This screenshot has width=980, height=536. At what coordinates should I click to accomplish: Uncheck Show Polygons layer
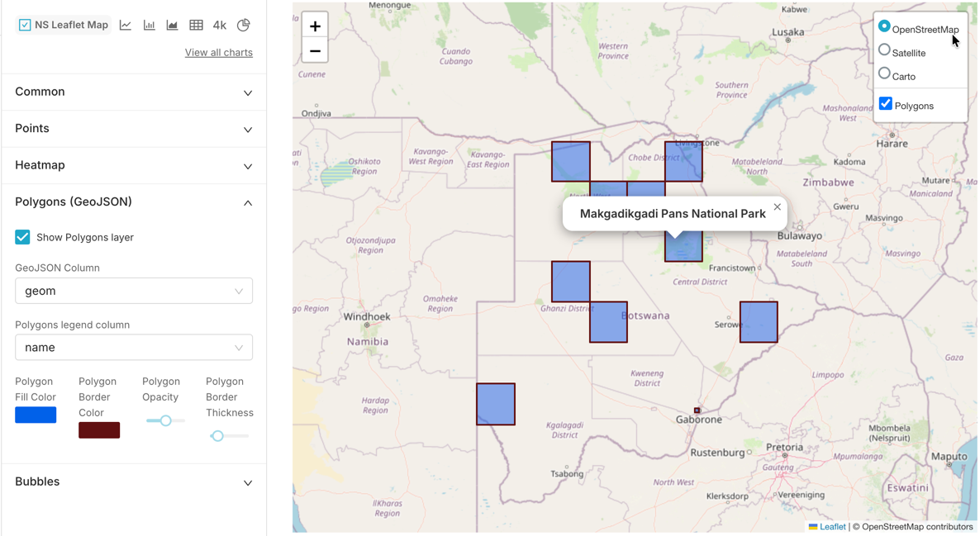(x=22, y=237)
